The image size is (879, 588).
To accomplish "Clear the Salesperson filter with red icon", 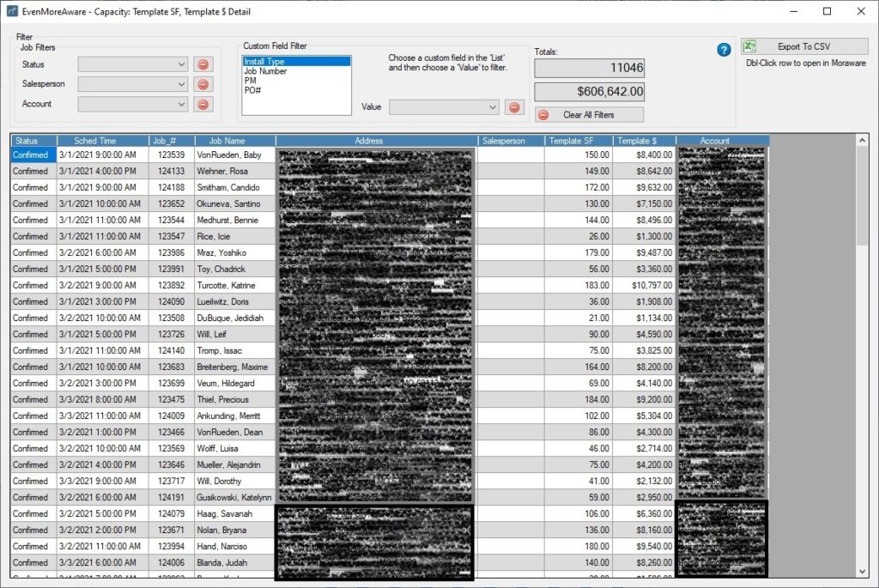I will (203, 84).
